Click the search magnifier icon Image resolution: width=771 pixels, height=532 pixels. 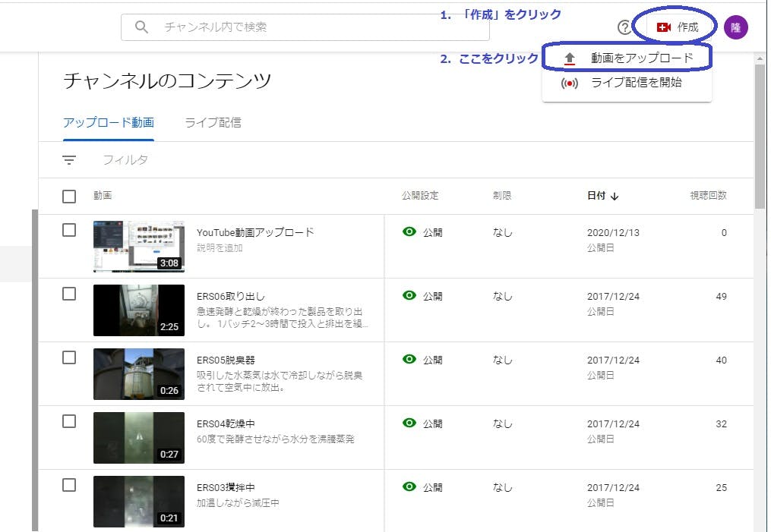coord(141,27)
